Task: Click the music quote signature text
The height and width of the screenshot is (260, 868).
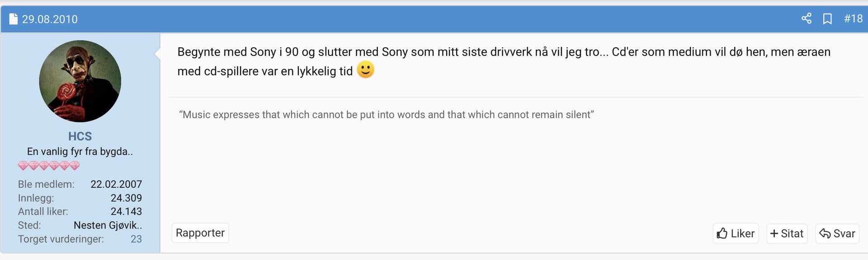Action: coord(386,115)
